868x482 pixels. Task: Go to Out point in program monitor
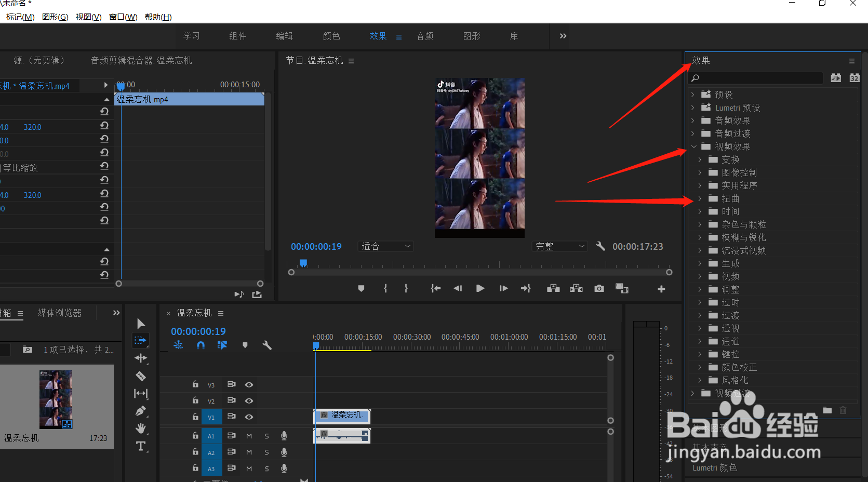tap(526, 288)
